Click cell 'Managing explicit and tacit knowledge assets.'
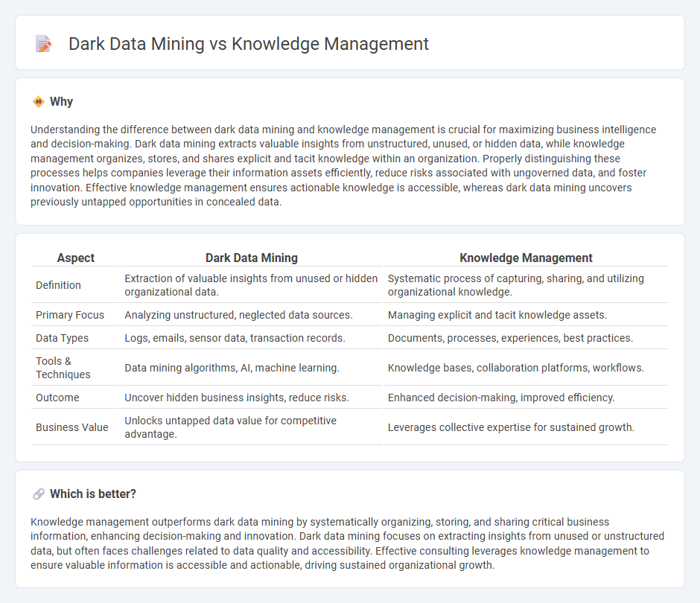The width and height of the screenshot is (700, 603). pyautogui.click(x=526, y=315)
